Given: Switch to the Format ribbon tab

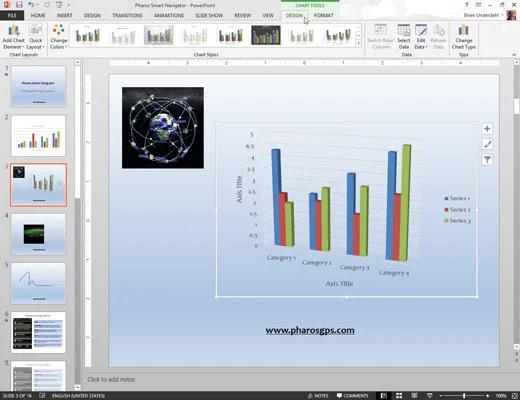Looking at the screenshot, I should coord(323,15).
